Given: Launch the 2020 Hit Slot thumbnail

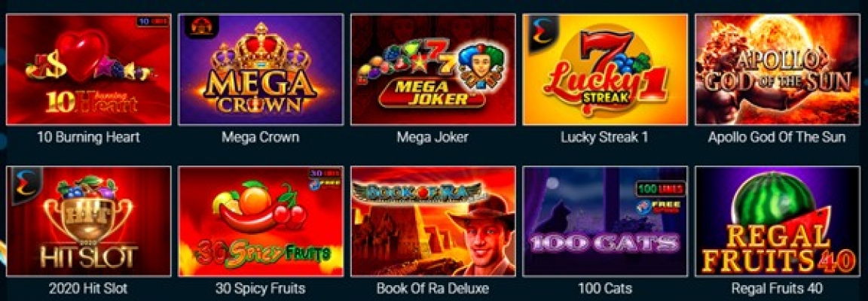Looking at the screenshot, I should click(x=88, y=220).
